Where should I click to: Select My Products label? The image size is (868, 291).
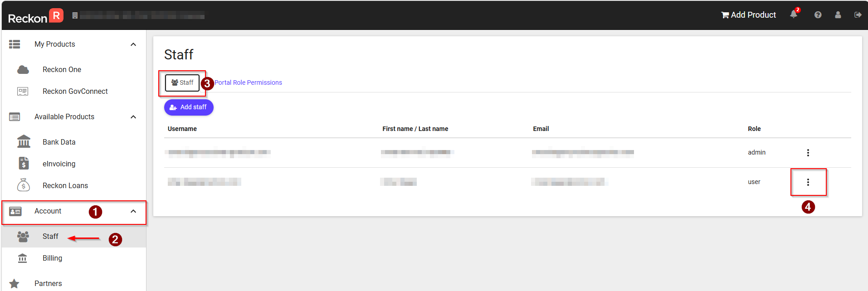click(x=55, y=44)
